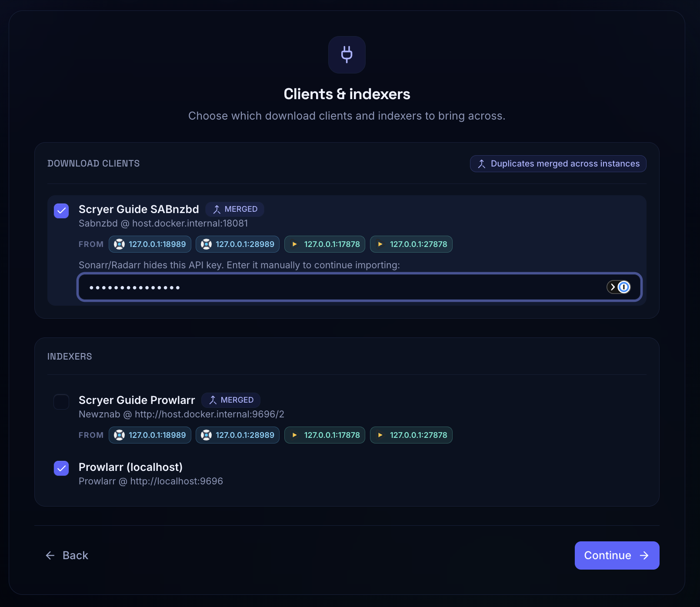Check the Scryer Guide Prowlarr checkbox
Viewport: 700px width, 607px height.
point(61,402)
